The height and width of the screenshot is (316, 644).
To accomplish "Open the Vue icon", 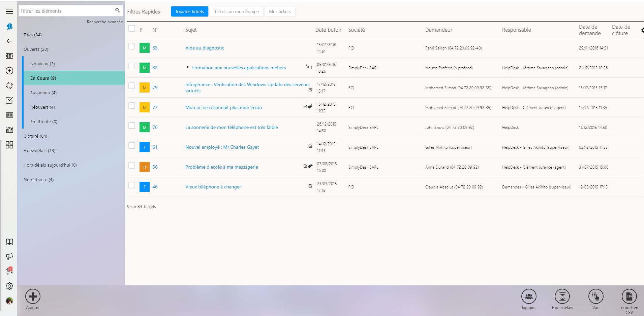I will click(x=596, y=296).
